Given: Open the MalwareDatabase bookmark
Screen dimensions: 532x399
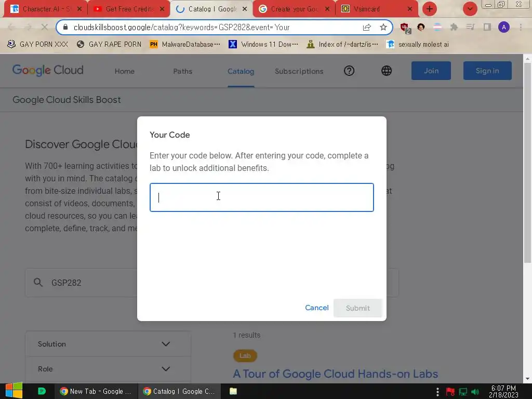Looking at the screenshot, I should (185, 45).
